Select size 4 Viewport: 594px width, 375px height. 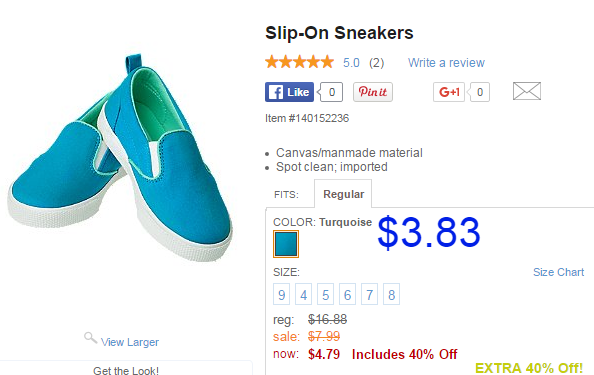click(x=303, y=294)
